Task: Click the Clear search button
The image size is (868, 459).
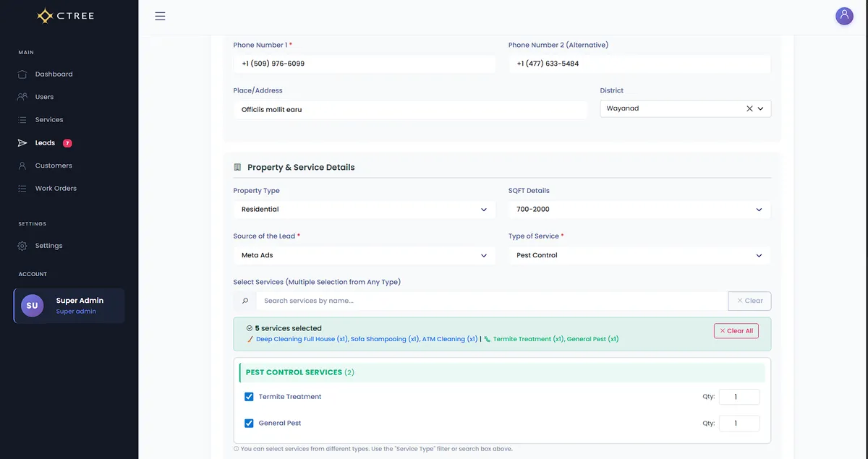Action: click(749, 301)
